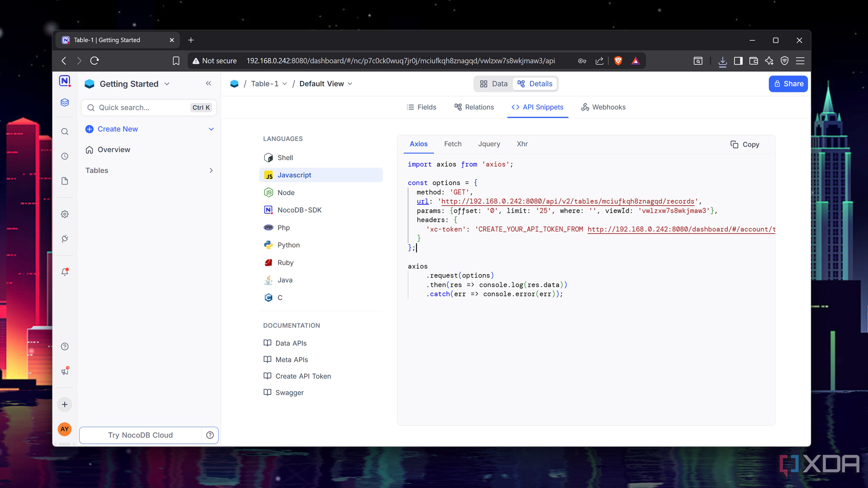This screenshot has height=488, width=868.
Task: Open the megaphone announcements icon
Action: tap(65, 371)
